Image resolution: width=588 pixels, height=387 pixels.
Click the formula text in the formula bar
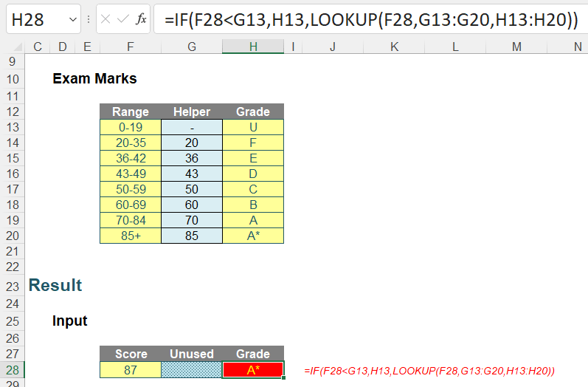pos(369,20)
